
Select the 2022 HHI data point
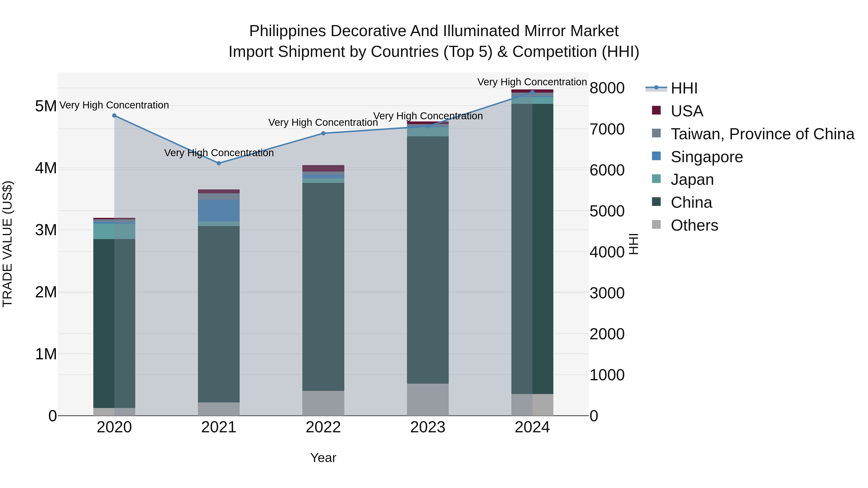[x=323, y=133]
